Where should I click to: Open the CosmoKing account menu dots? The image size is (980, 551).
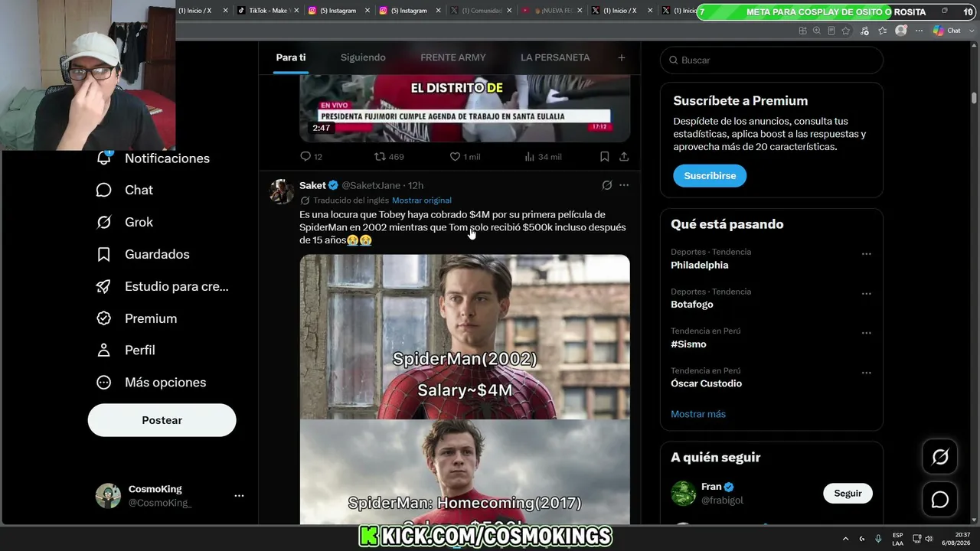pos(239,496)
